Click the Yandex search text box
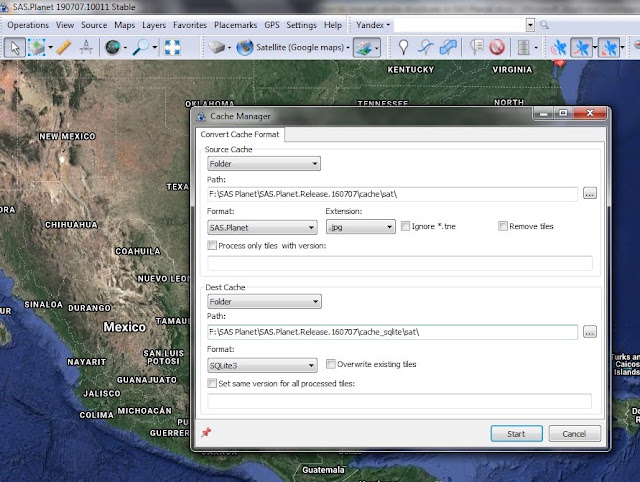The width and height of the screenshot is (640, 482). click(460, 25)
